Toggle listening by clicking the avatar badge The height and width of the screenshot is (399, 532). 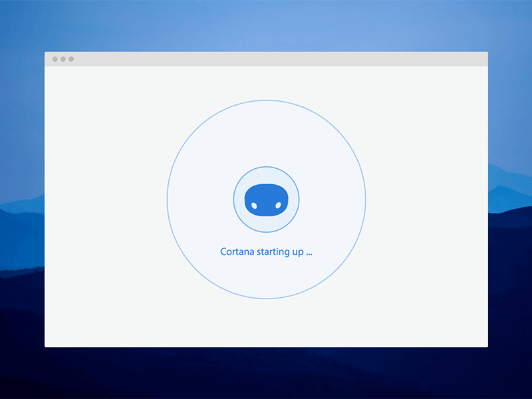[x=266, y=198]
